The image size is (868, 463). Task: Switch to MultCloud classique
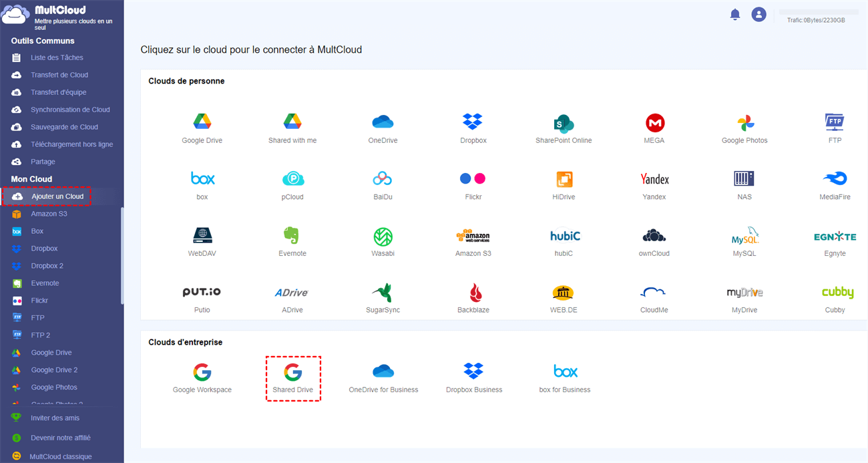pyautogui.click(x=61, y=457)
